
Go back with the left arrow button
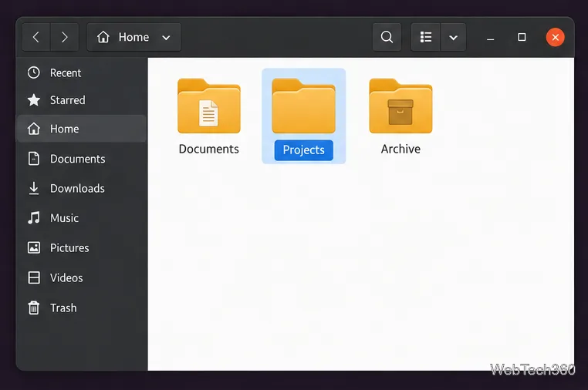tap(36, 37)
